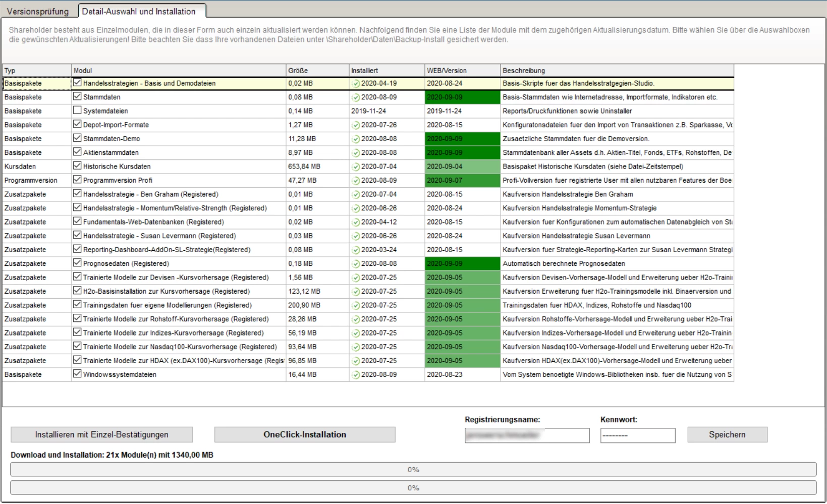Viewport: 827px width, 504px height.
Task: Click into the Kennwort password field
Action: pyautogui.click(x=638, y=435)
